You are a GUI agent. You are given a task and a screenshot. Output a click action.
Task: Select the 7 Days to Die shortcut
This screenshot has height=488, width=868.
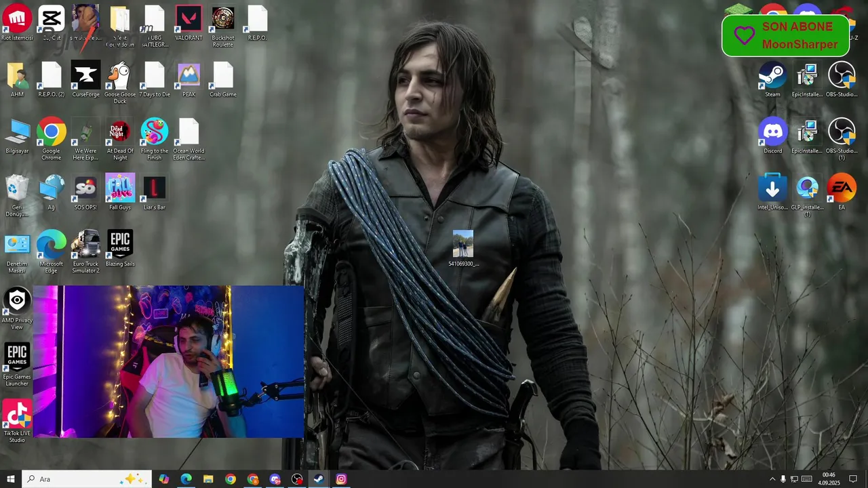coord(155,75)
